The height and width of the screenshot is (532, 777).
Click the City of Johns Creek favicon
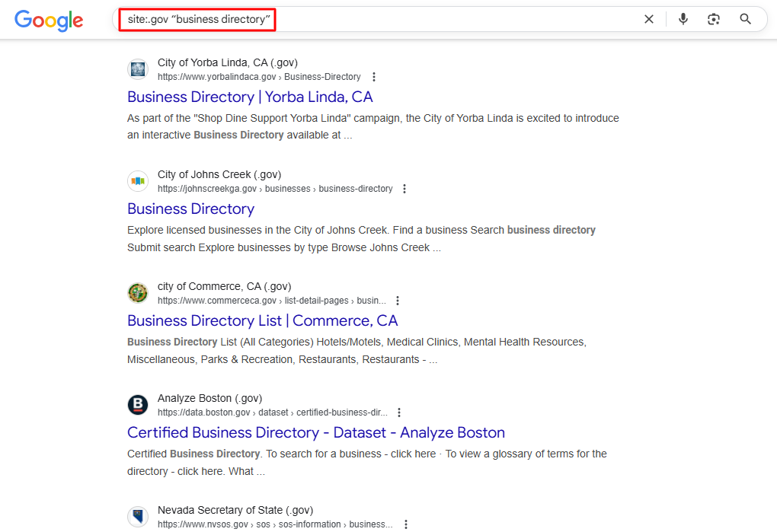click(138, 181)
